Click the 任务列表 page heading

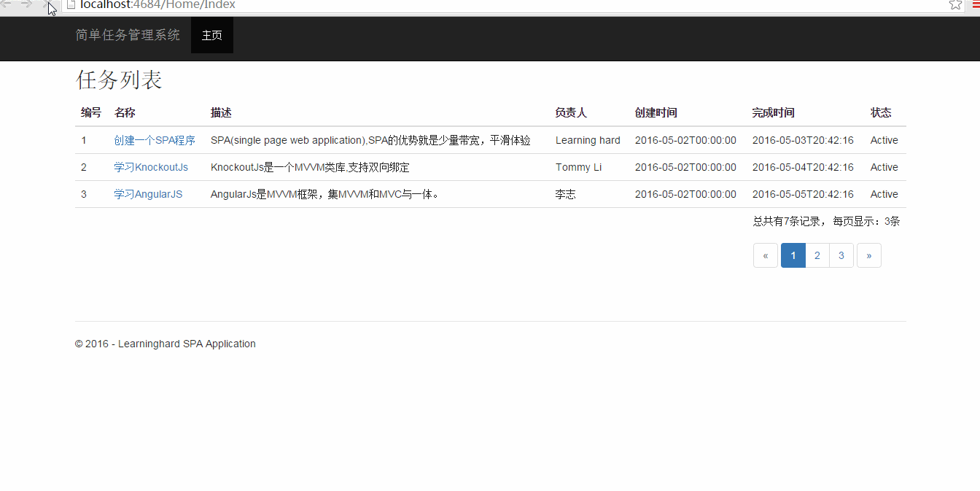119,80
